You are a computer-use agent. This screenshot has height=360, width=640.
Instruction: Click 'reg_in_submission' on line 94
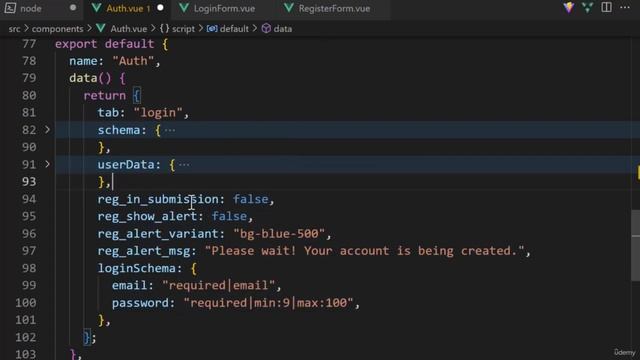pyautogui.click(x=158, y=199)
